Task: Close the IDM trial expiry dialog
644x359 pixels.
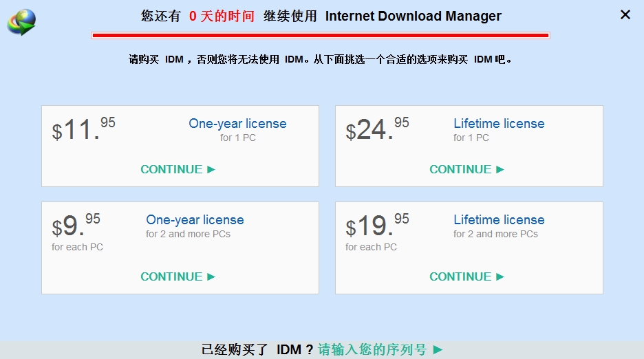Action: click(625, 14)
